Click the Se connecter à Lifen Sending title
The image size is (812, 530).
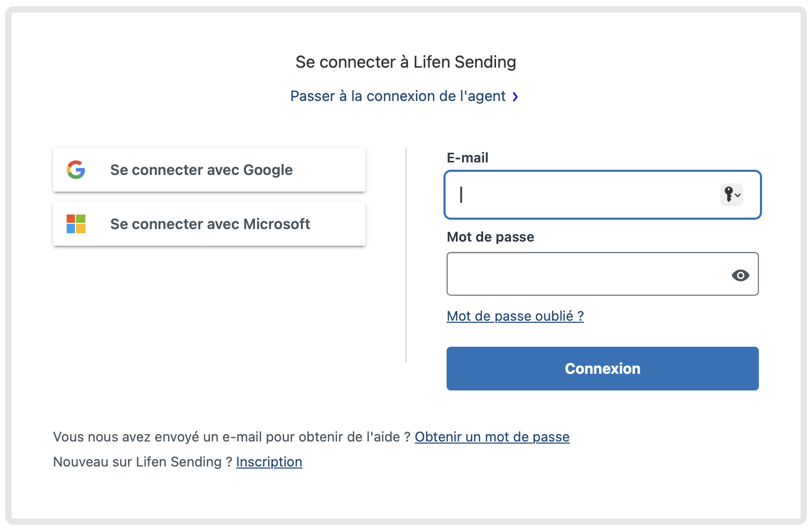pos(405,61)
